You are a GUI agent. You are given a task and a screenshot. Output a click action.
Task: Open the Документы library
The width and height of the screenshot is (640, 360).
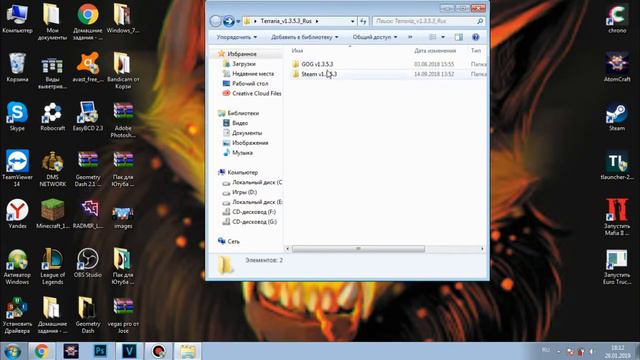(247, 133)
